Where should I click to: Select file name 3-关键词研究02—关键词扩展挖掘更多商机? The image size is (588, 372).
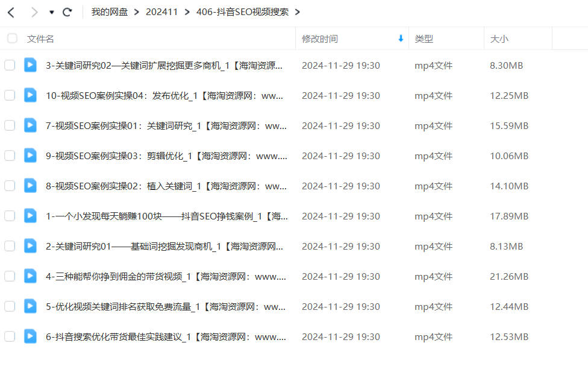[164, 66]
